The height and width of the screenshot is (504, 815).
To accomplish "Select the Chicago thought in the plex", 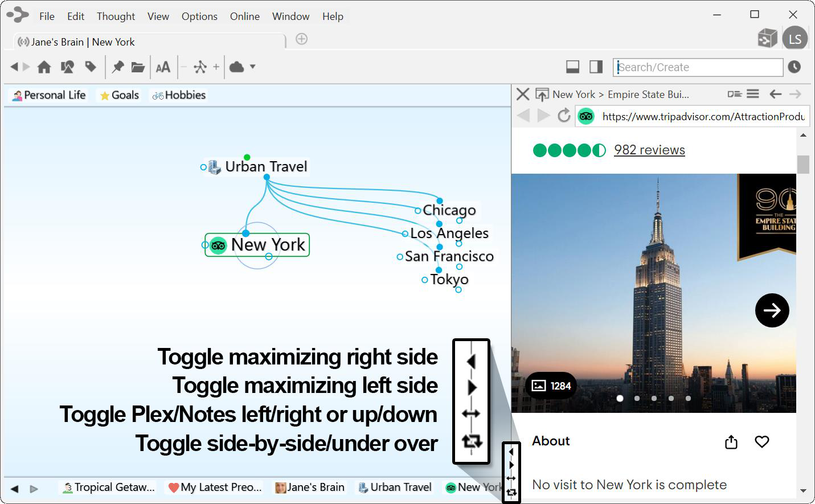I will [x=449, y=210].
